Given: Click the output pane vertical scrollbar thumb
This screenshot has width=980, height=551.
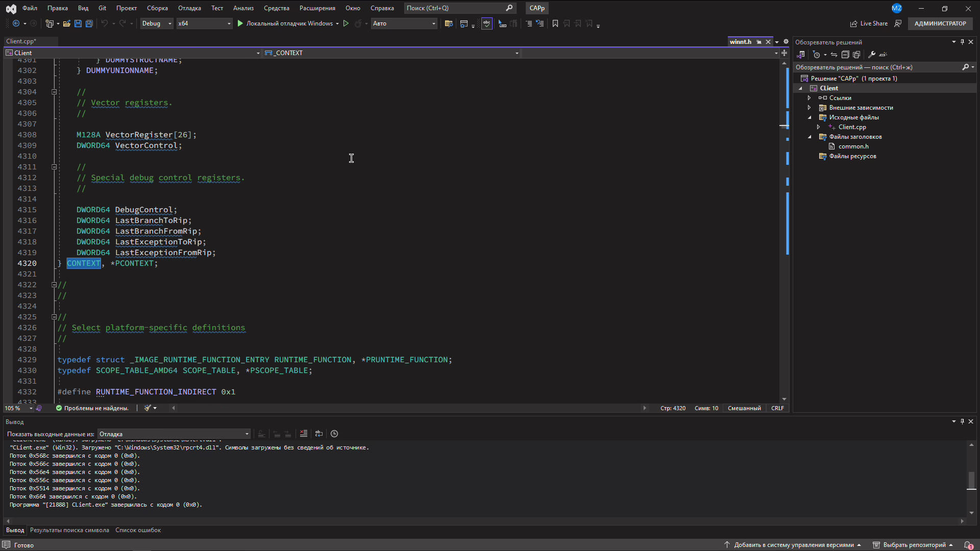Looking at the screenshot, I should tap(971, 480).
